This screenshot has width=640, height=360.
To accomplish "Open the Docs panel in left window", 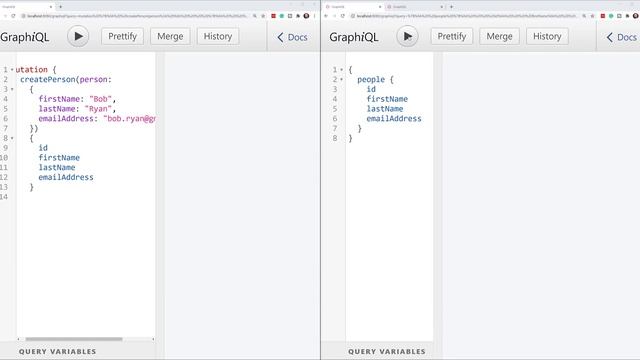I will pyautogui.click(x=293, y=37).
